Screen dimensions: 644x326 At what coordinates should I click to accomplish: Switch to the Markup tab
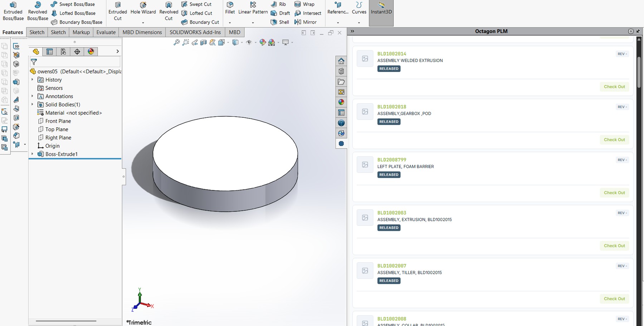coord(81,32)
